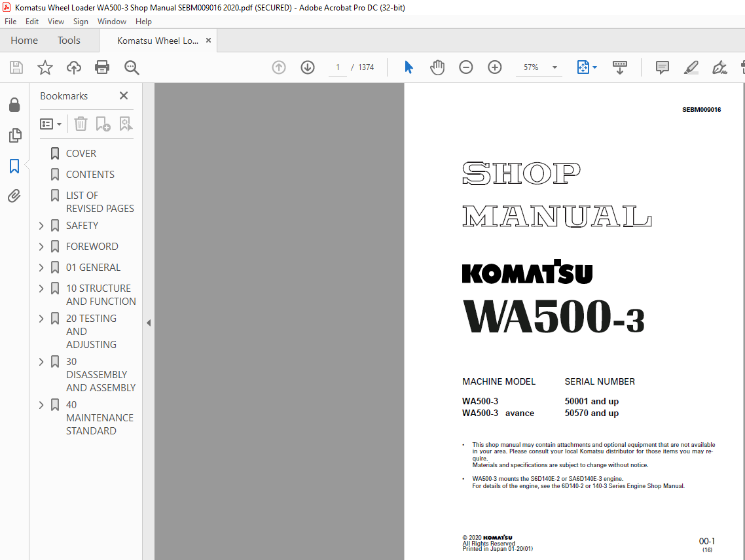Show page thumbnails panel in sidebar
Viewport: 745px width, 560px height.
[14, 135]
